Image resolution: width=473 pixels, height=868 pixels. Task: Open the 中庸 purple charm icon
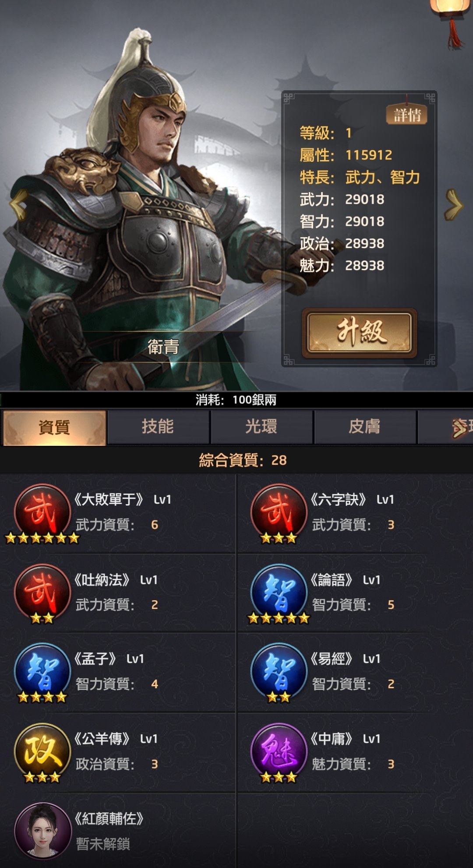(279, 751)
